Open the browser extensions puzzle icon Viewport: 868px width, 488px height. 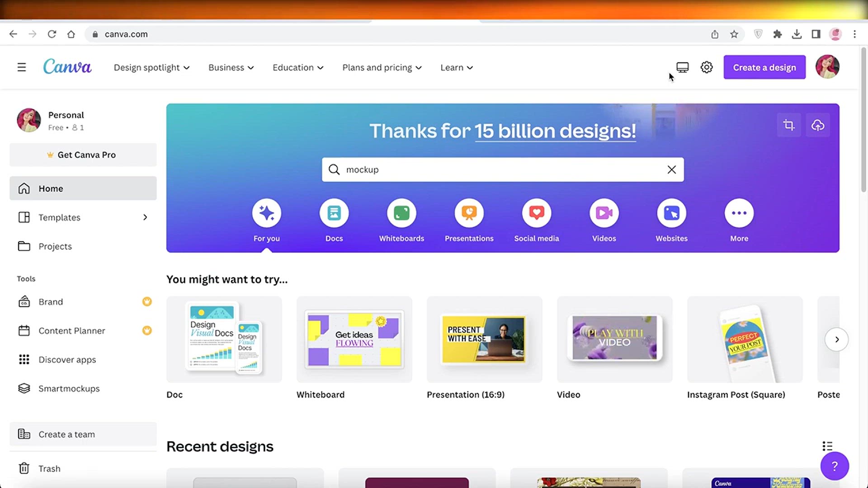tap(778, 34)
